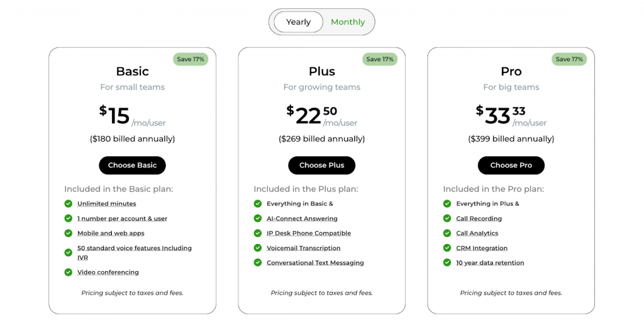Click the checkmark icon beside Unlimited minutes
The width and height of the screenshot is (644, 328).
tap(69, 203)
